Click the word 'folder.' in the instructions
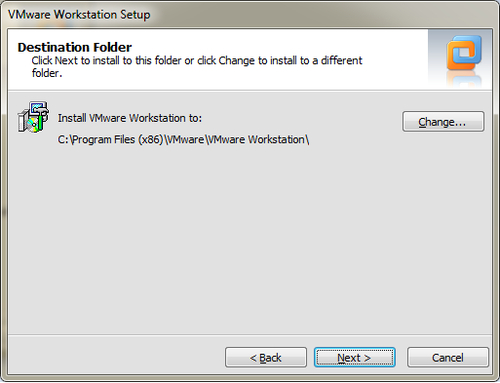 [x=47, y=73]
